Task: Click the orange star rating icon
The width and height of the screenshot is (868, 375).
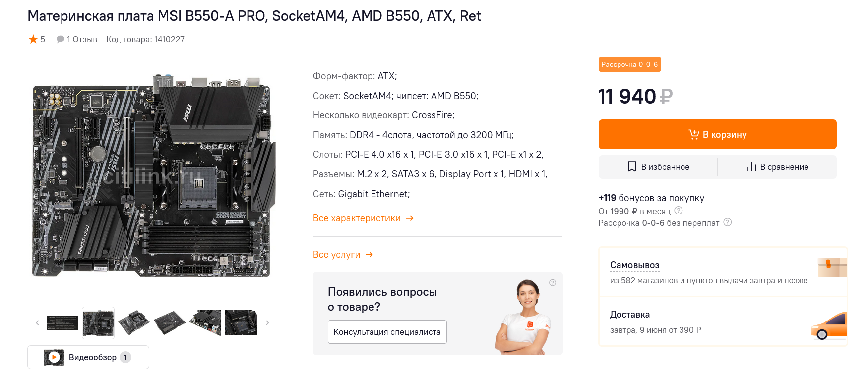Action: pos(33,39)
